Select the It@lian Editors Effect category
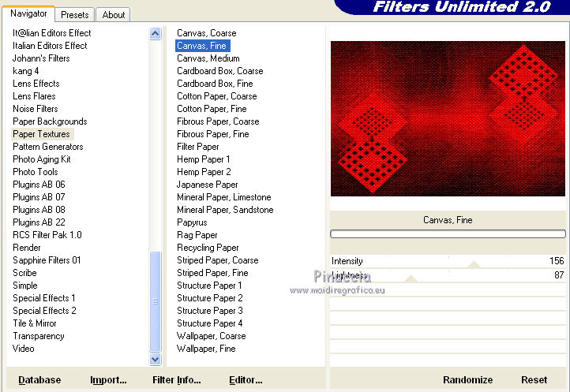 click(x=51, y=33)
